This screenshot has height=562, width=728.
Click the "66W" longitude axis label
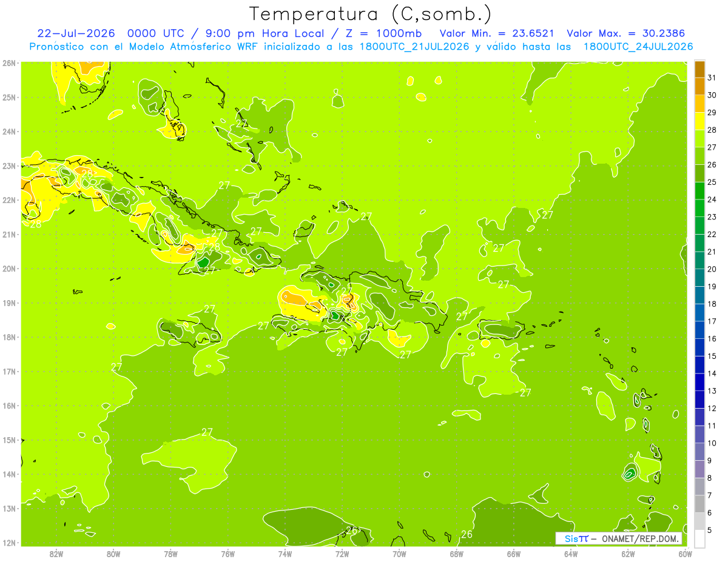click(513, 554)
